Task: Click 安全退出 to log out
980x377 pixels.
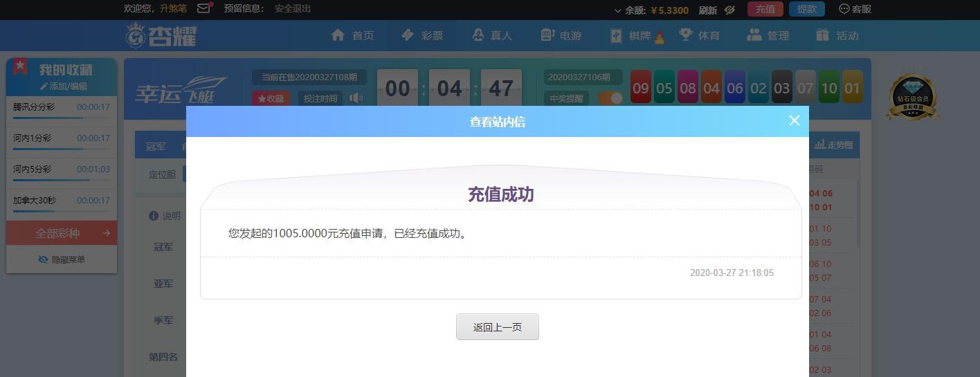Action: (292, 9)
